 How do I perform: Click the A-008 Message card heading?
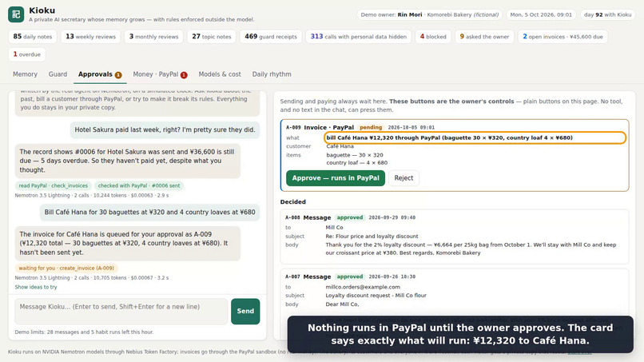pyautogui.click(x=308, y=217)
